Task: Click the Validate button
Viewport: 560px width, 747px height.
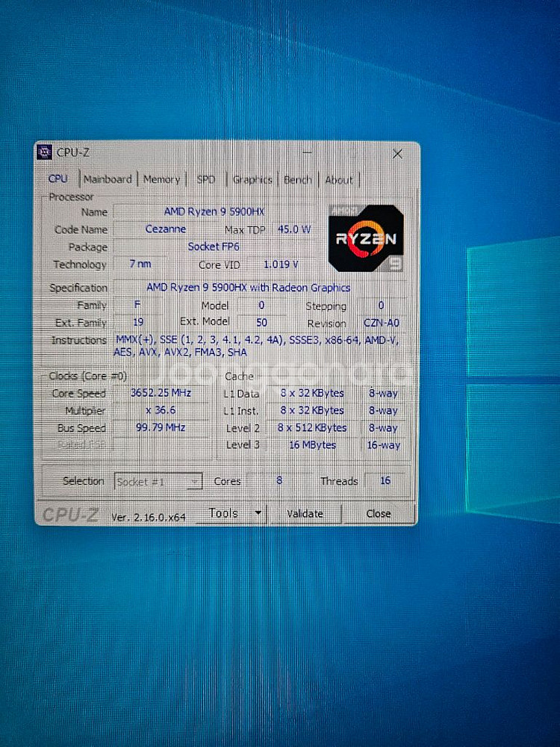Action: tap(305, 514)
